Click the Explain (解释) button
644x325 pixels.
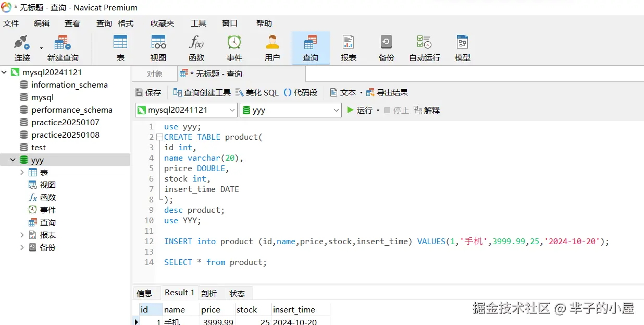(427, 110)
